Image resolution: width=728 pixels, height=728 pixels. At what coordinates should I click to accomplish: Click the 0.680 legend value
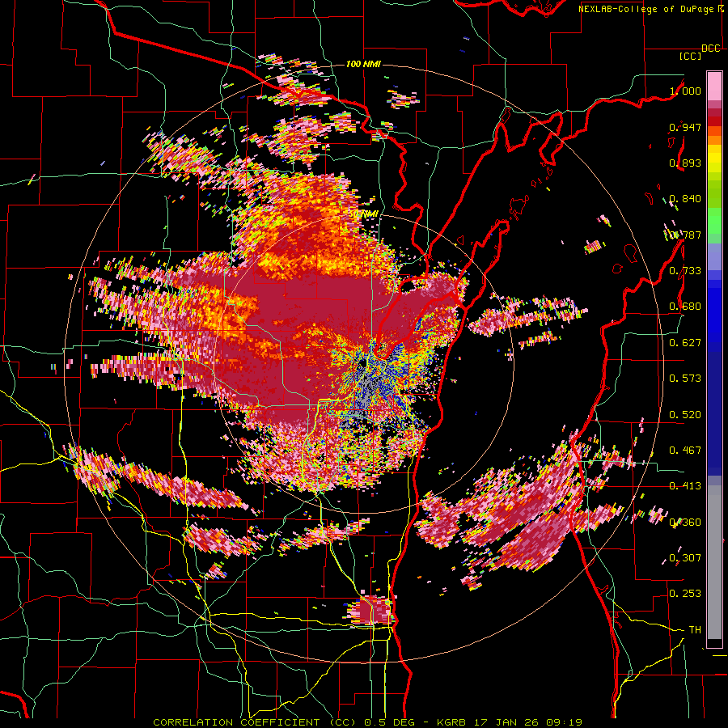(685, 307)
